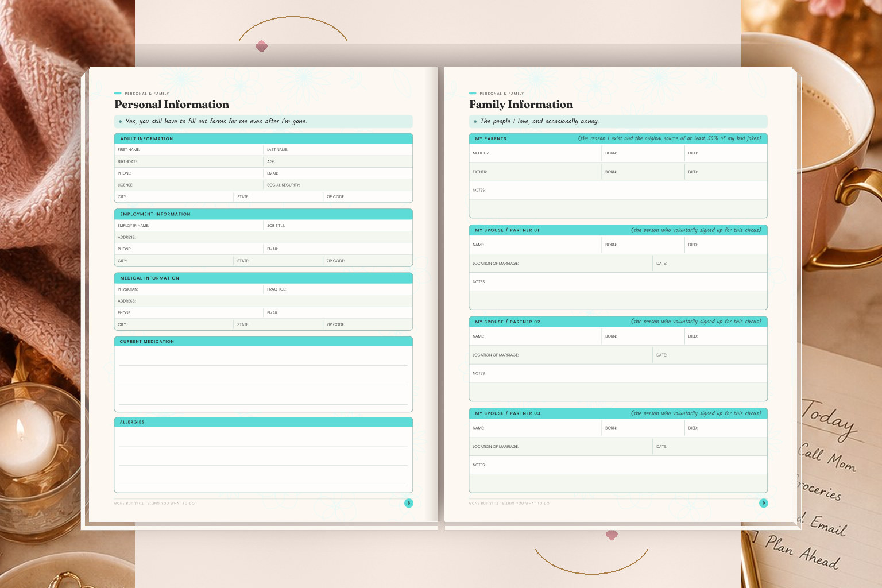Click the SOCIAL SECURITY field

(x=338, y=185)
